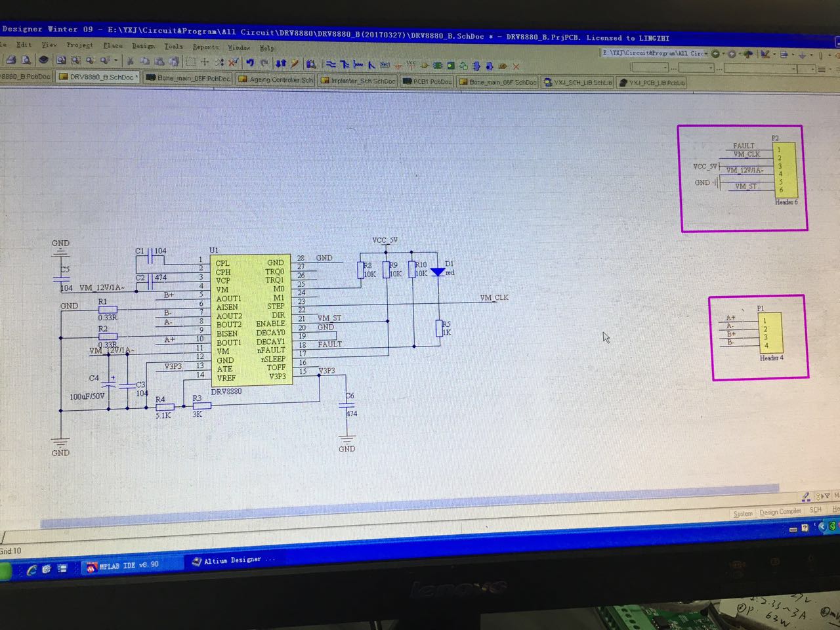
Task: Click the cross probe pencil icon
Action: pos(295,63)
